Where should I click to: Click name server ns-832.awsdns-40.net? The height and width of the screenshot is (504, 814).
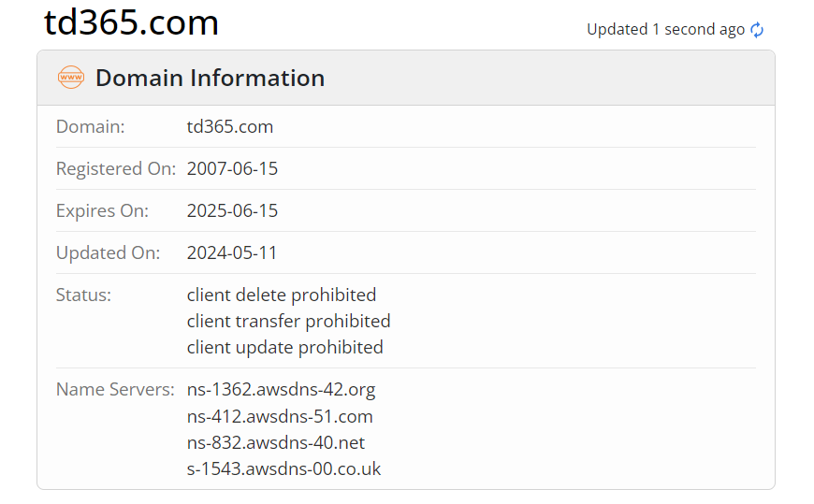pyautogui.click(x=276, y=442)
